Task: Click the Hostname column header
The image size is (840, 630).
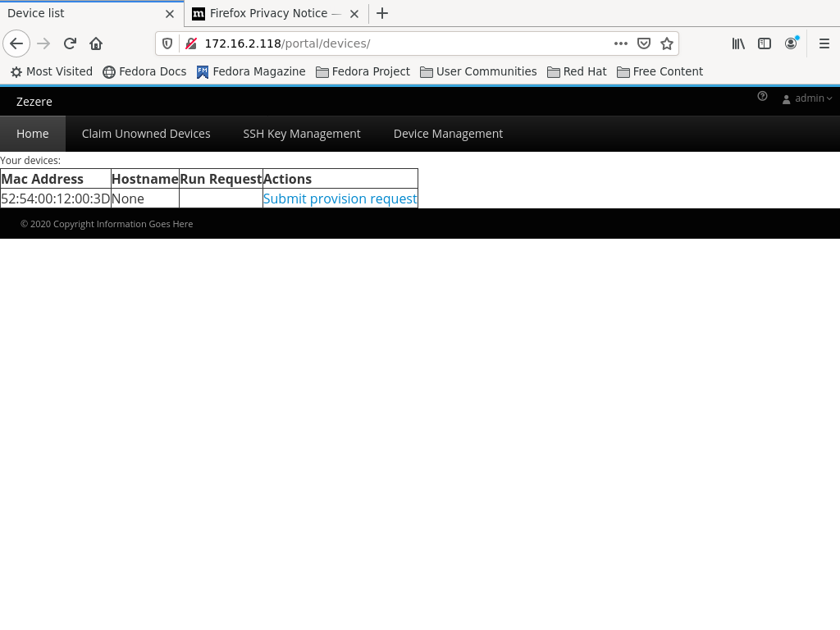Action: [x=145, y=179]
